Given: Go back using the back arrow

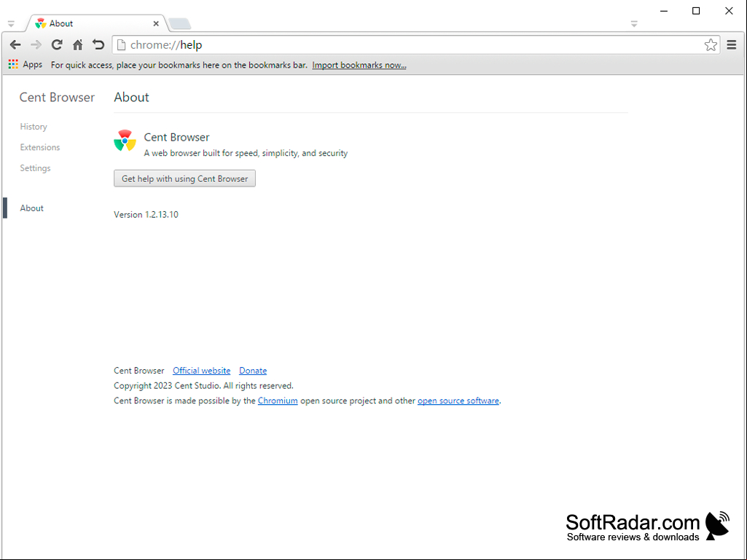Looking at the screenshot, I should pyautogui.click(x=15, y=44).
